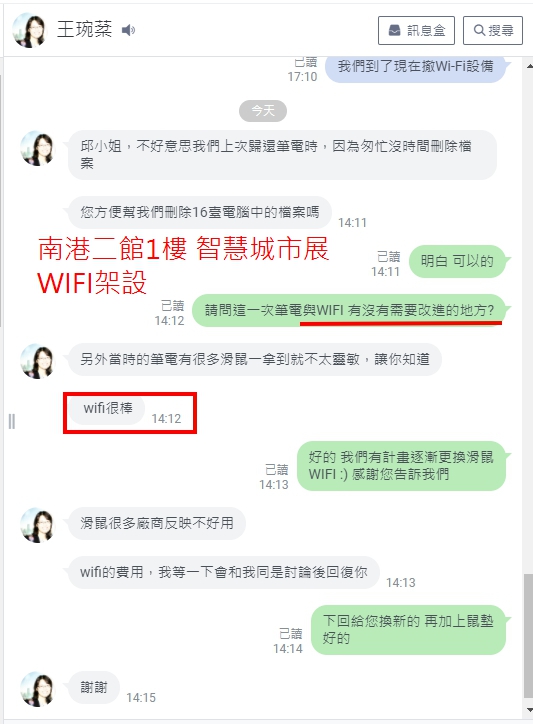Click the 搜尋 search button
Screen dimensions: 533x724
click(493, 30)
